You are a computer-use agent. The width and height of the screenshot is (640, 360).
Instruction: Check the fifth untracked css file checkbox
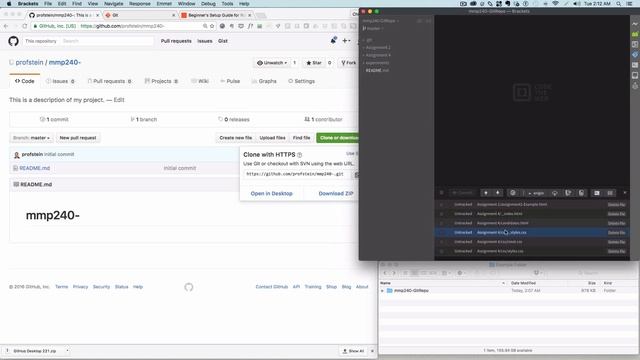pos(442,242)
